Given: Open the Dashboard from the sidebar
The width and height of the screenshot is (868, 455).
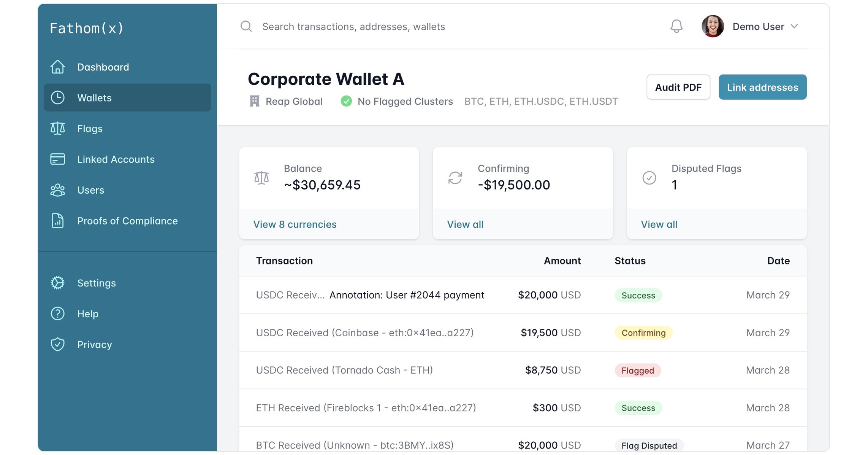Looking at the screenshot, I should coord(57,67).
